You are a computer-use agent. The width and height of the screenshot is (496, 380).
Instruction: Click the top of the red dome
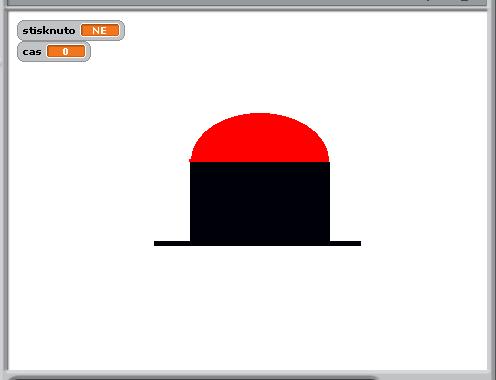coord(259,115)
